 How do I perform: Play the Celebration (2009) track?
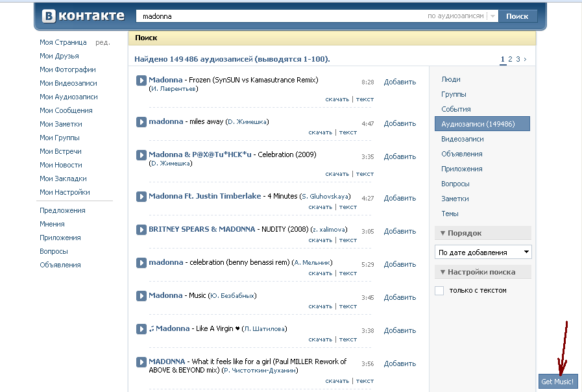(x=141, y=155)
